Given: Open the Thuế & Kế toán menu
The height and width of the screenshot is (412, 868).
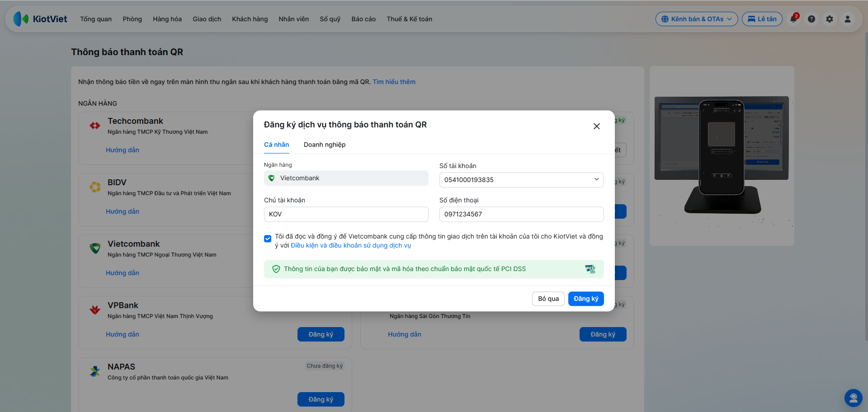Looking at the screenshot, I should click(410, 19).
